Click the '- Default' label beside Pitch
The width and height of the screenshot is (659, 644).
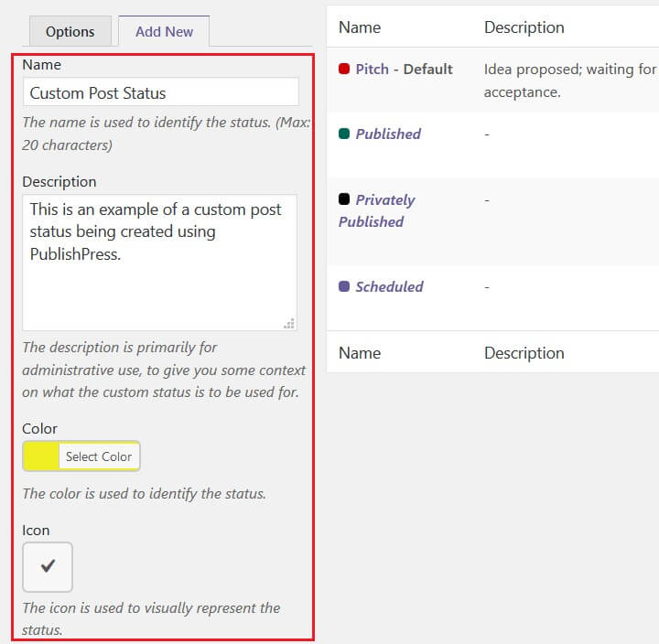tap(423, 69)
